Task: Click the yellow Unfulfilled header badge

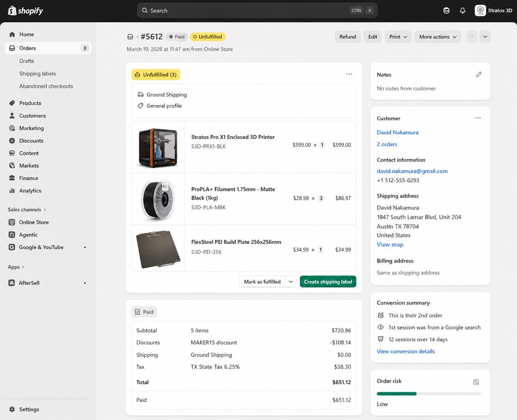Action: click(x=208, y=36)
